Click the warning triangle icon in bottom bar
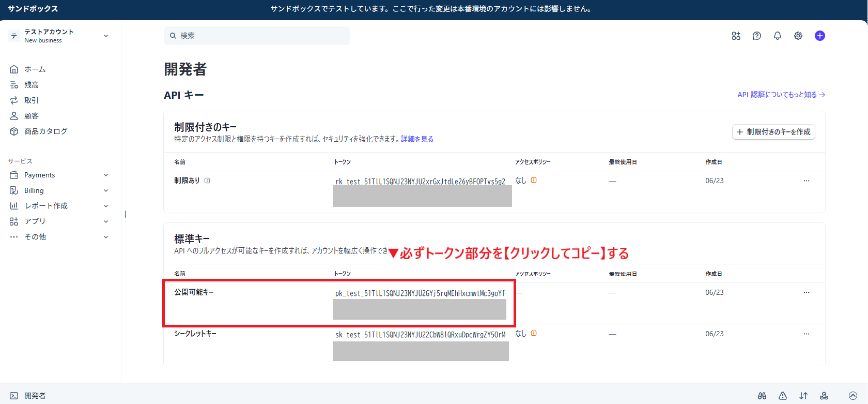This screenshot has width=868, height=404. coord(783,396)
